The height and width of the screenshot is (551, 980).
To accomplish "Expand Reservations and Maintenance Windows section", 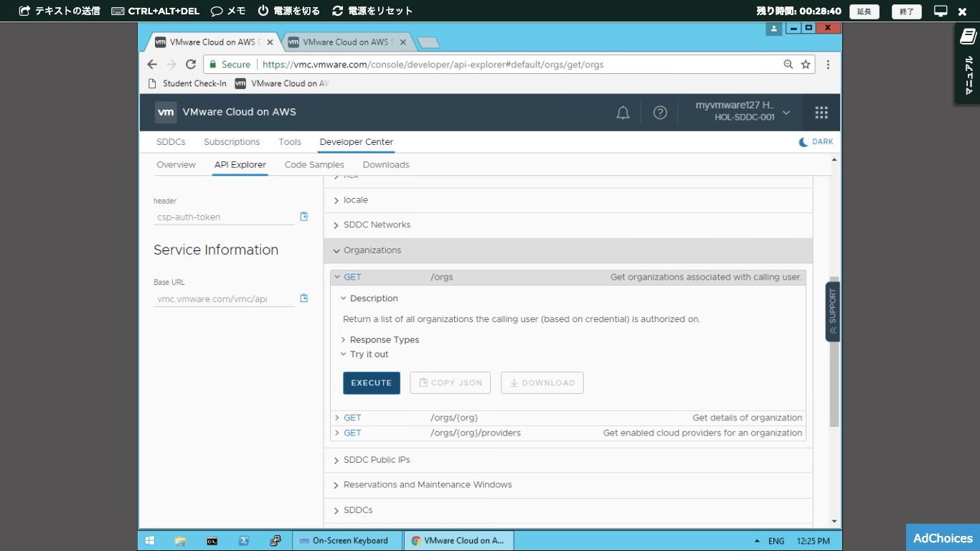I will pos(568,485).
